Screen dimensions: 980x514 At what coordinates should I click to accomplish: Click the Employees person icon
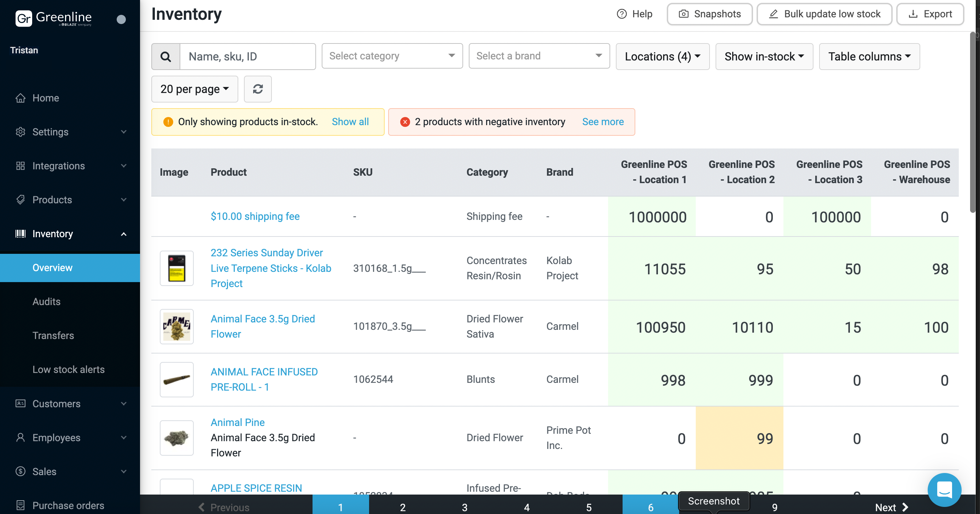[x=21, y=437]
